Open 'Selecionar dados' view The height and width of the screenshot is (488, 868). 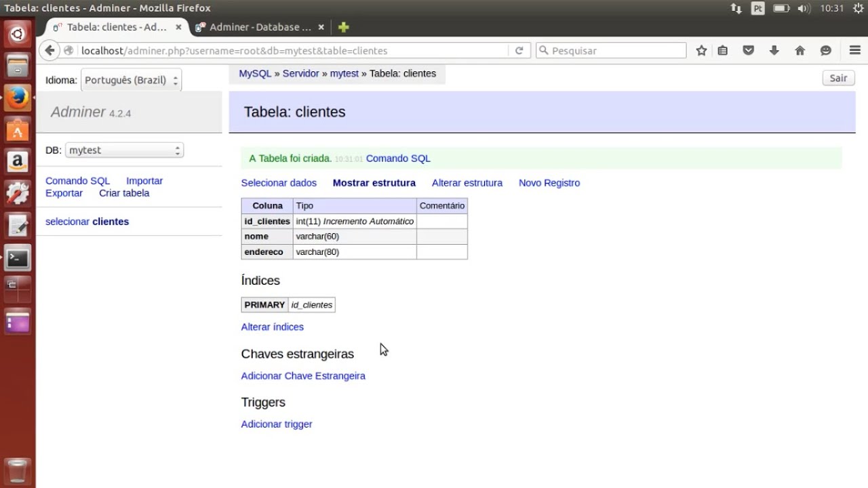pos(279,183)
